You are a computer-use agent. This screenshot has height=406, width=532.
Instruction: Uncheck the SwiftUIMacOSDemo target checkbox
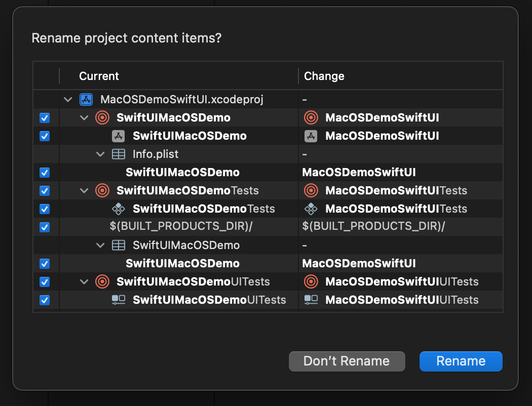[x=45, y=118]
